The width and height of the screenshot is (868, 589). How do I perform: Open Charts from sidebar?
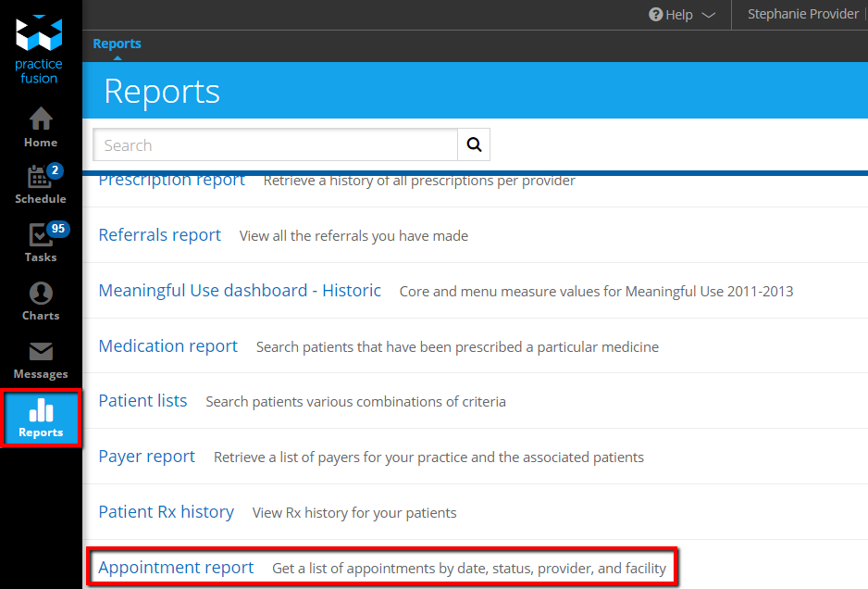(x=41, y=301)
